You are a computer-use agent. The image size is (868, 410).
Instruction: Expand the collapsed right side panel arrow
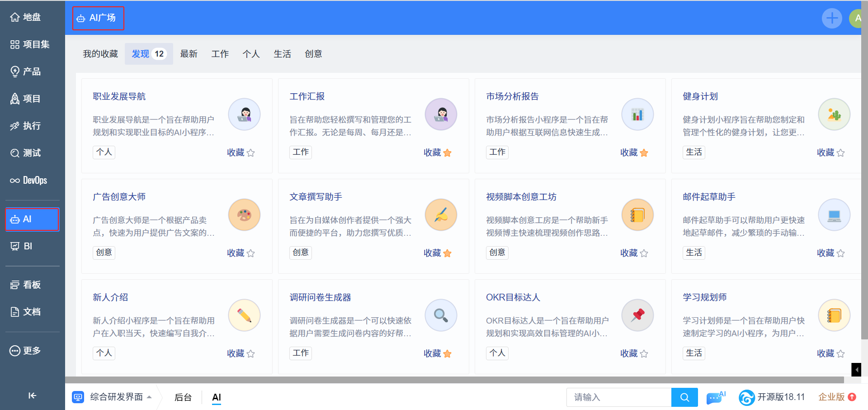[x=856, y=370]
